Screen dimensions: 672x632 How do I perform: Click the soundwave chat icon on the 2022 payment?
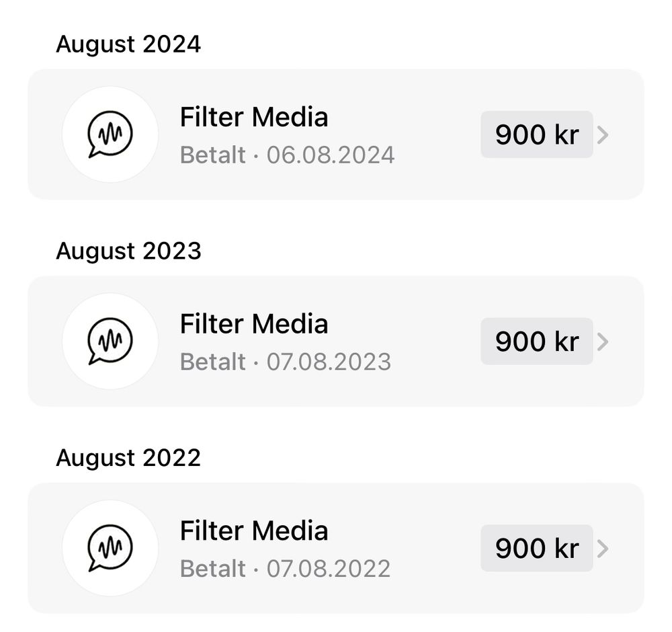click(110, 549)
